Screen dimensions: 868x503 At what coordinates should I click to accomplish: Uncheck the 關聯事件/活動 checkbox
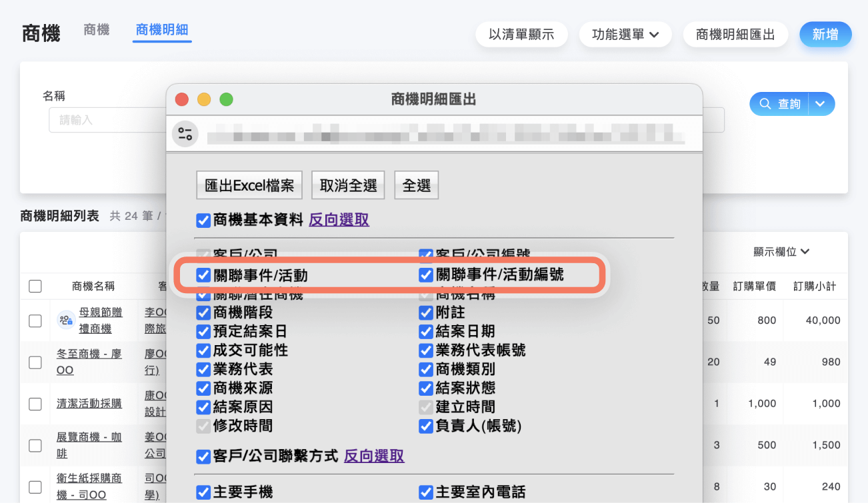pyautogui.click(x=203, y=275)
